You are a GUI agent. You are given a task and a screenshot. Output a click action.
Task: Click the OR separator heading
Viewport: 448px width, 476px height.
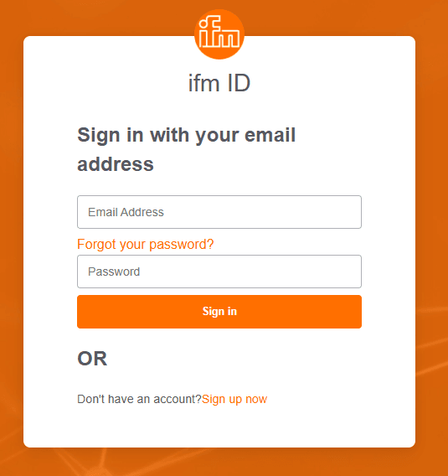(92, 359)
